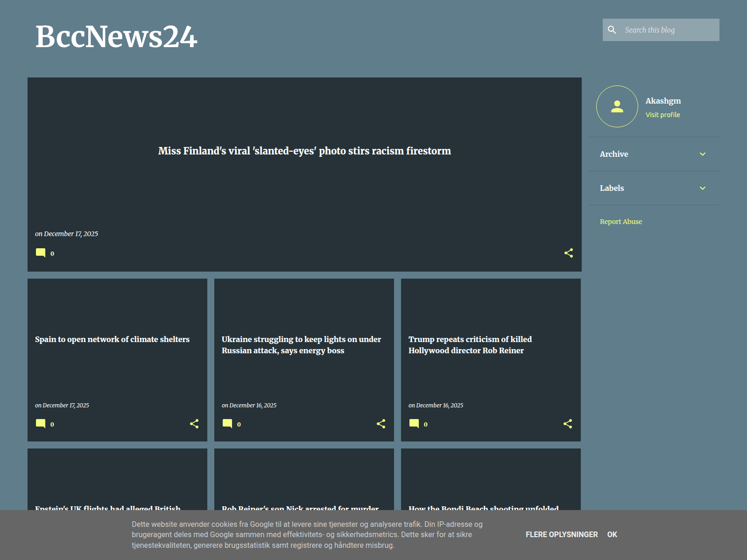Click date on Ukraine energy boss post
Screen dimensions: 747x560
click(253, 406)
